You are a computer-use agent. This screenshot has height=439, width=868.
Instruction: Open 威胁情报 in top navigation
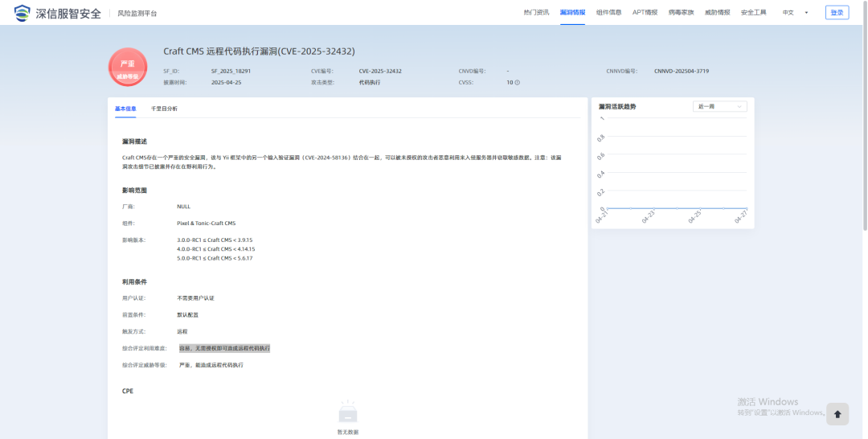718,12
